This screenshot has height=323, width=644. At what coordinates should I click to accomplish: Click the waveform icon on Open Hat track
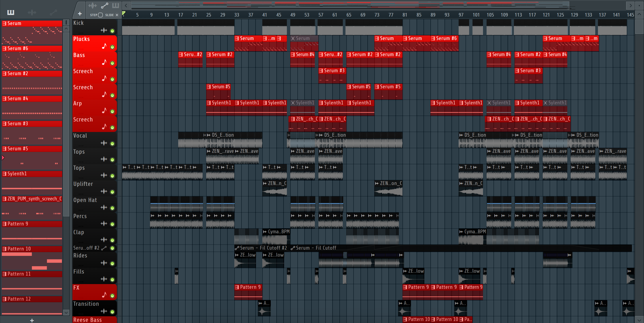[104, 208]
